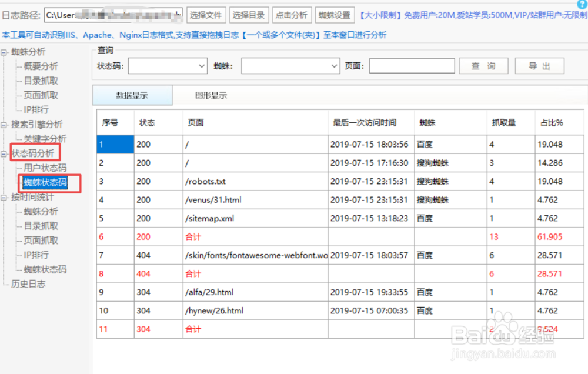This screenshot has height=374, width=588.
Task: Select 页面抓取 under top 蜘蛛分析
Action: click(41, 95)
